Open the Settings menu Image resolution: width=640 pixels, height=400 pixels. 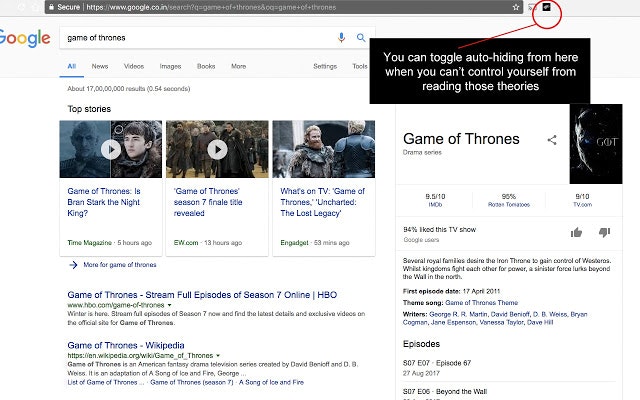(325, 66)
